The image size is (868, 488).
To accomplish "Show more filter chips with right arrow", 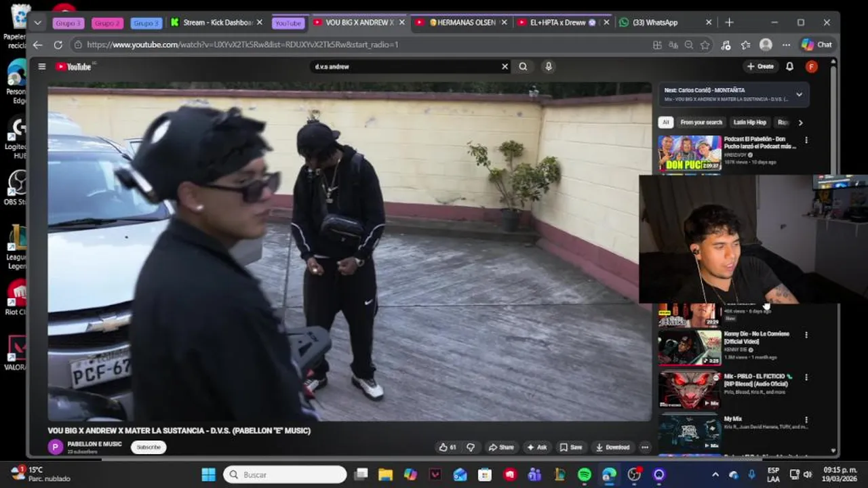I will (800, 123).
